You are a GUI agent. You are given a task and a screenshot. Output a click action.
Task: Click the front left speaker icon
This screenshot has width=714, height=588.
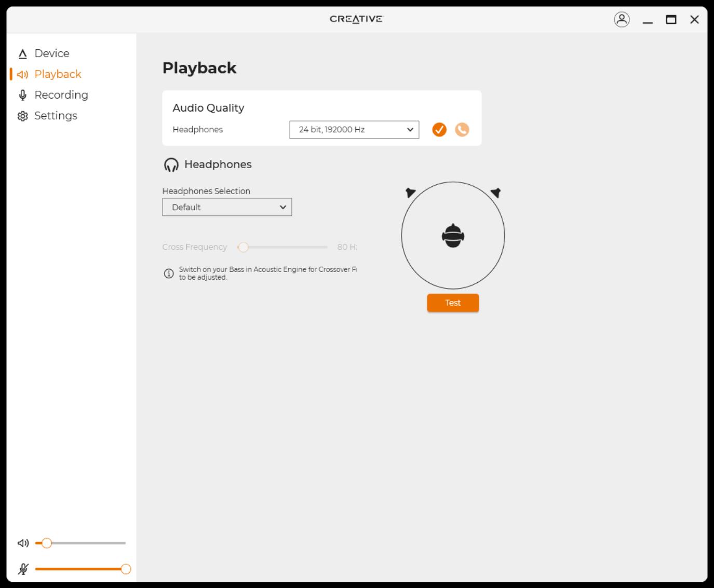click(x=410, y=193)
